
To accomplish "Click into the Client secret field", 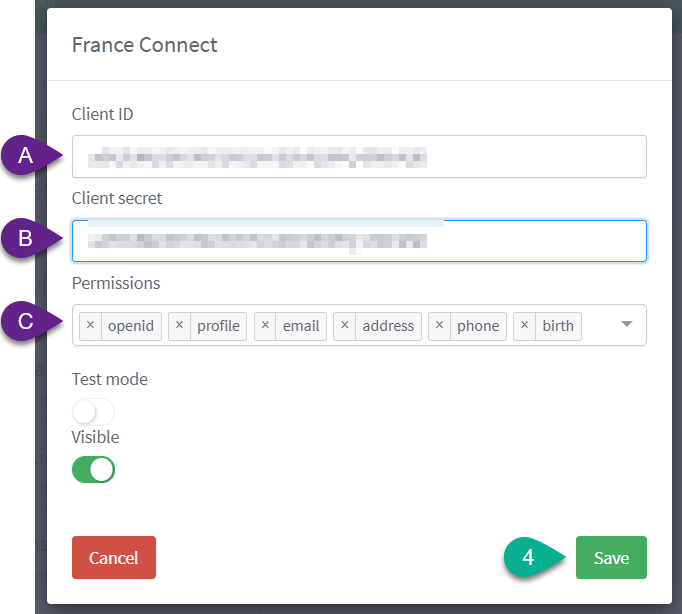I will coord(359,241).
